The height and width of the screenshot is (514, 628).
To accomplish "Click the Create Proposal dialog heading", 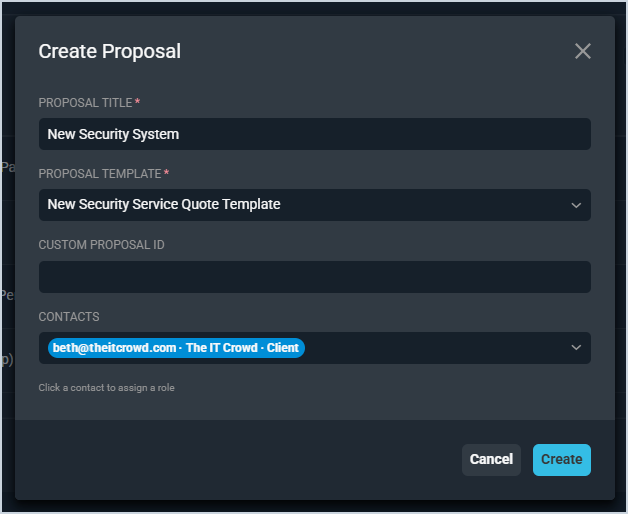I will (110, 51).
